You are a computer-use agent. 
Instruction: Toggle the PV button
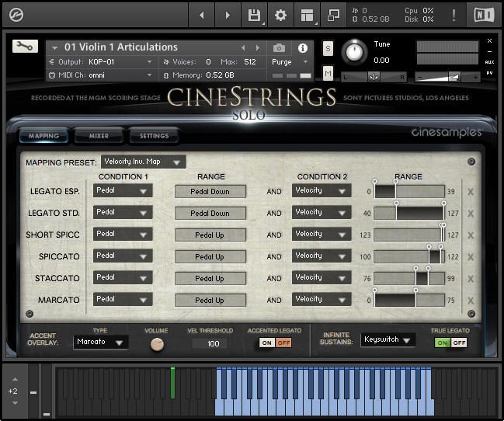point(489,73)
